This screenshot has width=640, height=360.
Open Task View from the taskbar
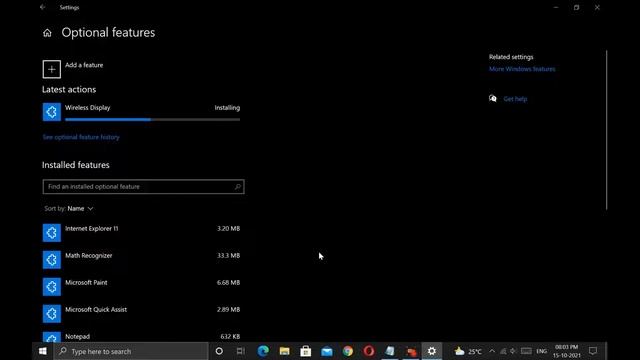coord(240,351)
